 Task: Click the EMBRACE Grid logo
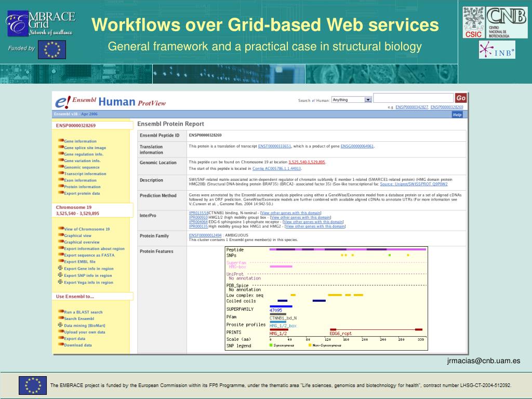[41, 23]
